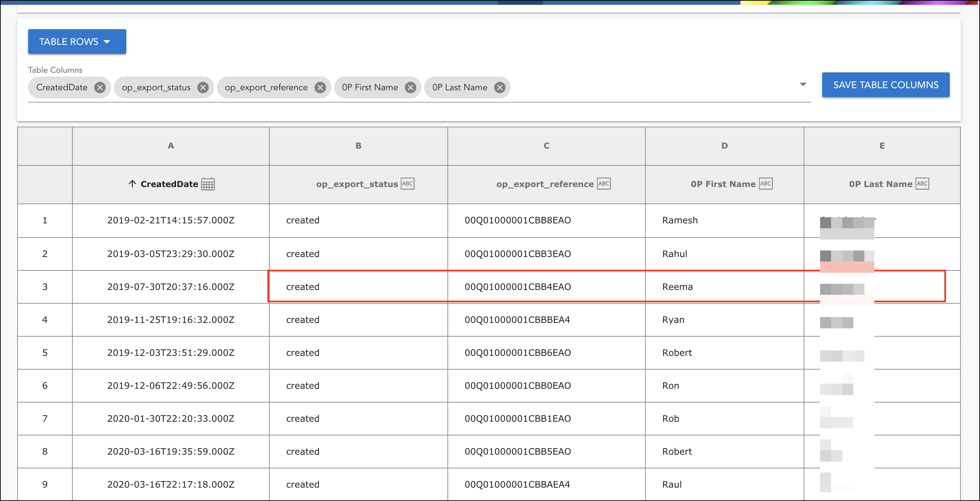Click the ABC type icon beside OP Last Name
The image size is (980, 501).
[922, 184]
